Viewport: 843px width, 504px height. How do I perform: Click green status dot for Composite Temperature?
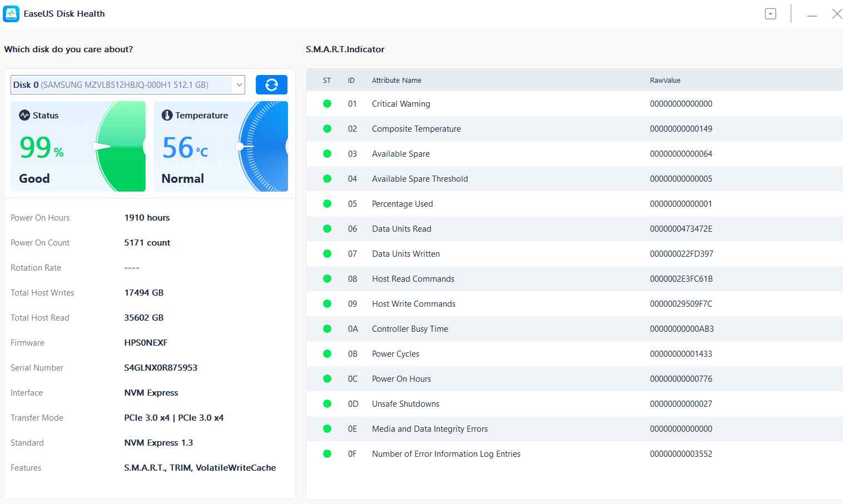pyautogui.click(x=327, y=129)
